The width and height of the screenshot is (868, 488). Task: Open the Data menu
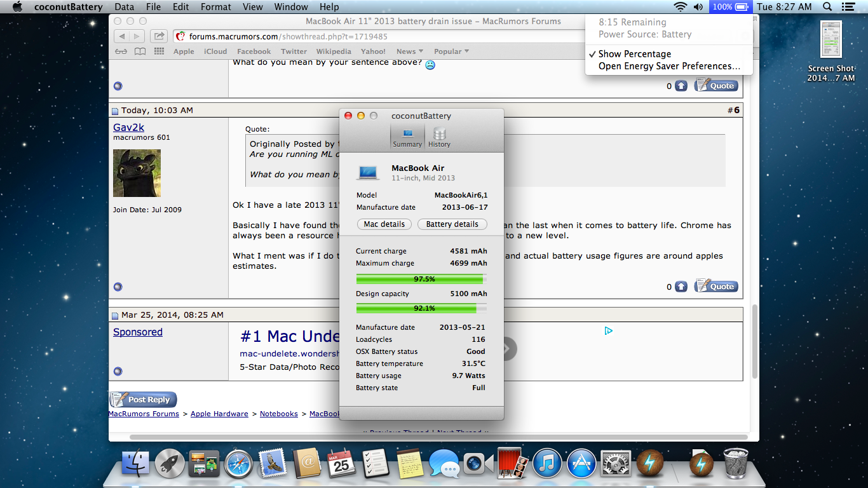point(124,7)
